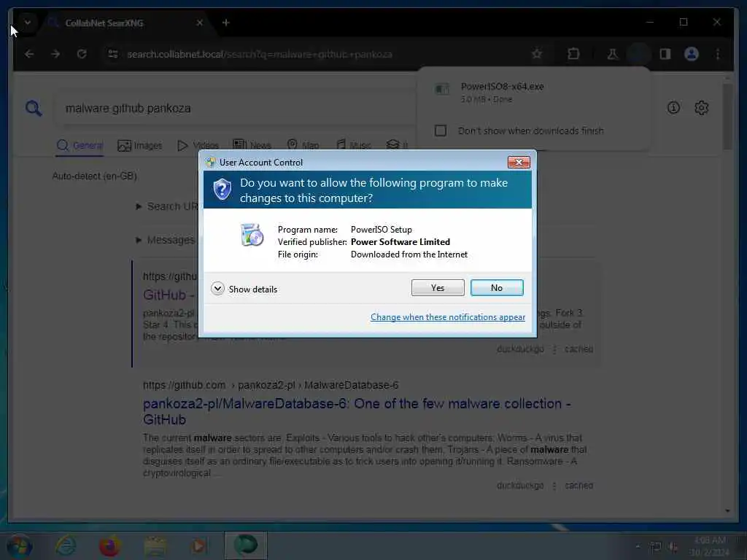Open SearXNG preferences gear icon
The image size is (747, 560).
pos(701,108)
